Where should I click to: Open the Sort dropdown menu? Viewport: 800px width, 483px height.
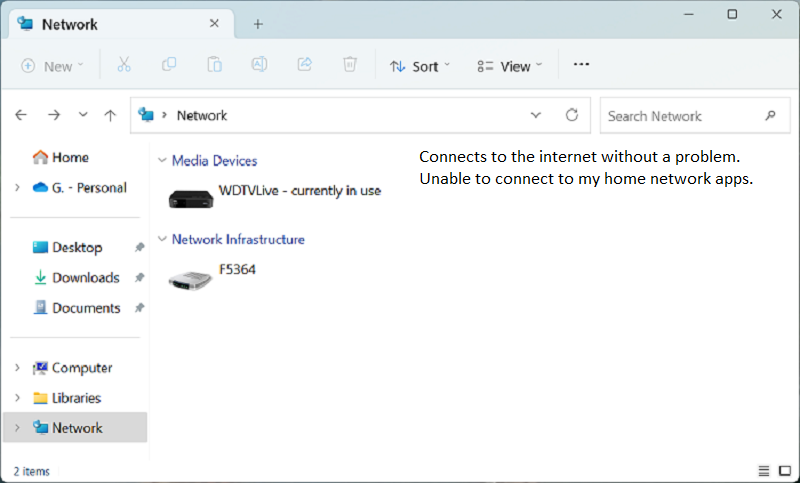(x=420, y=66)
